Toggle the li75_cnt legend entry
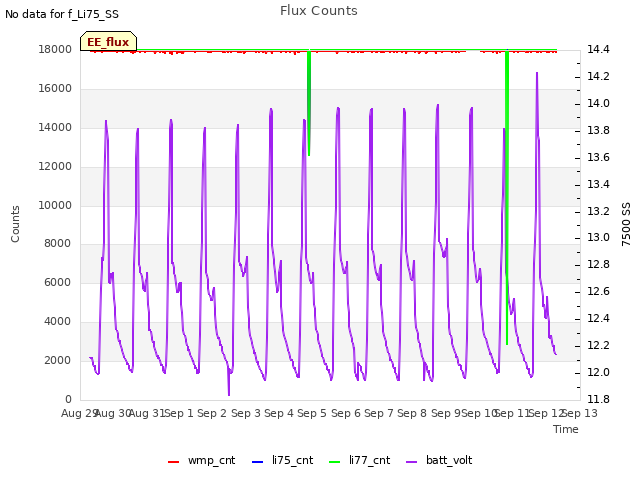 [283, 460]
